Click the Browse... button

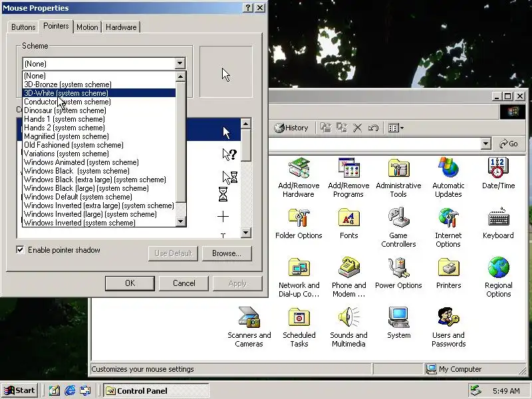(x=227, y=253)
